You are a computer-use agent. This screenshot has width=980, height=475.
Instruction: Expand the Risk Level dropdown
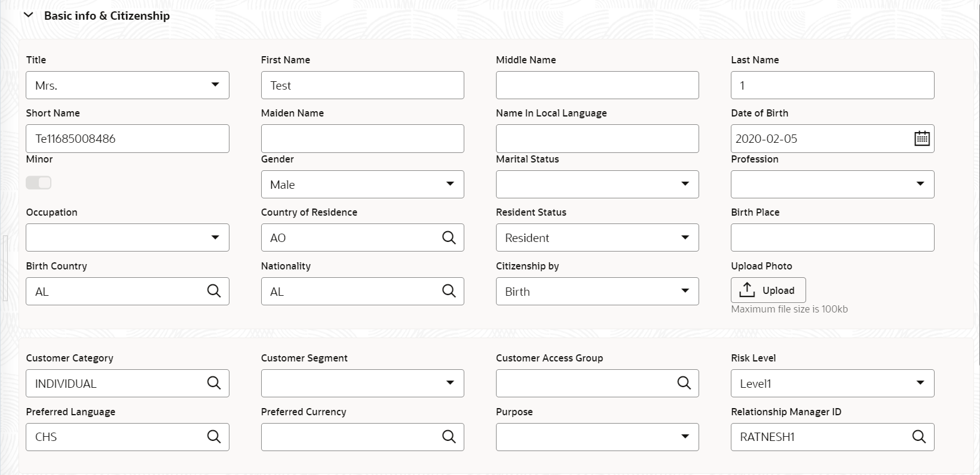coord(832,384)
